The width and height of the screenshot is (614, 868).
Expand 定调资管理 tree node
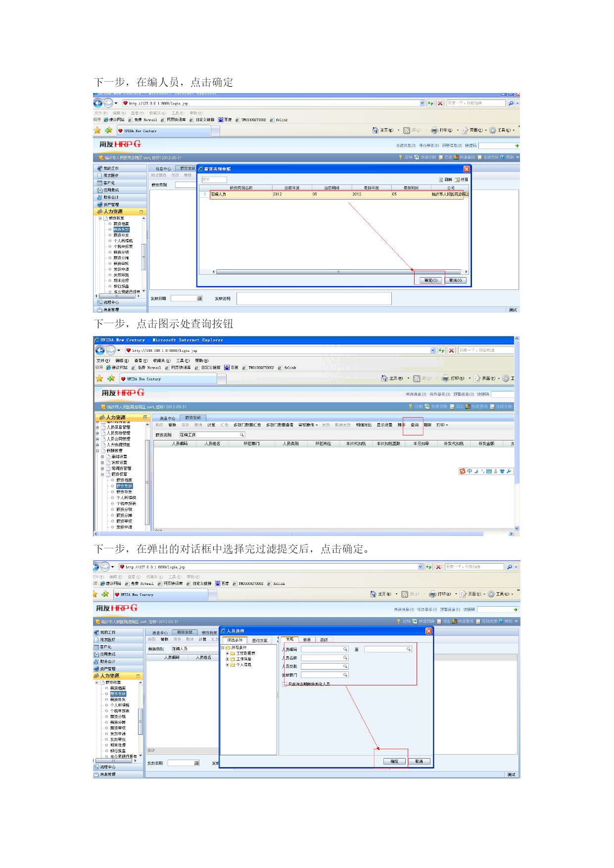tap(102, 469)
